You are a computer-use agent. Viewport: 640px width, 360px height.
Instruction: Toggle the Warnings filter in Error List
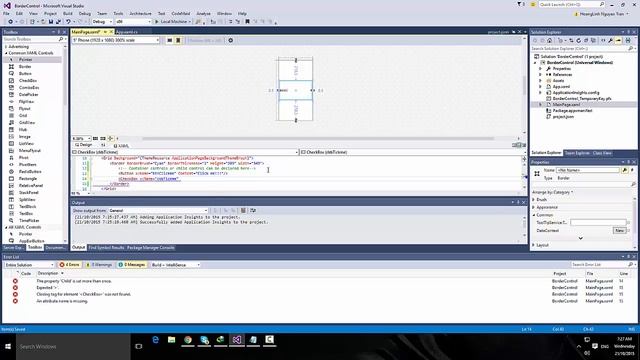(99, 265)
